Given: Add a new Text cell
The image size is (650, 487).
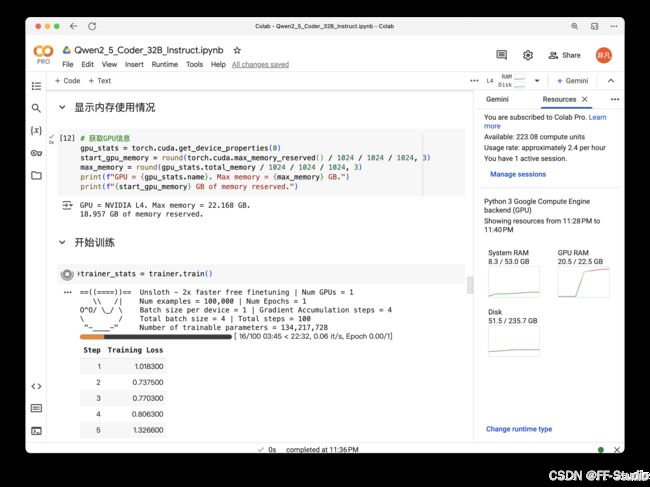Looking at the screenshot, I should [99, 81].
